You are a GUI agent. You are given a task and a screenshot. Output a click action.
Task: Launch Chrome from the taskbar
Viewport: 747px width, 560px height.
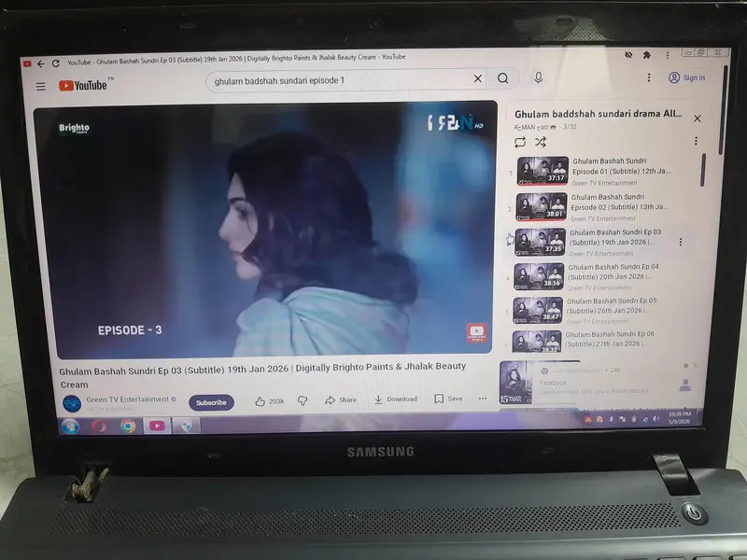coord(128,427)
